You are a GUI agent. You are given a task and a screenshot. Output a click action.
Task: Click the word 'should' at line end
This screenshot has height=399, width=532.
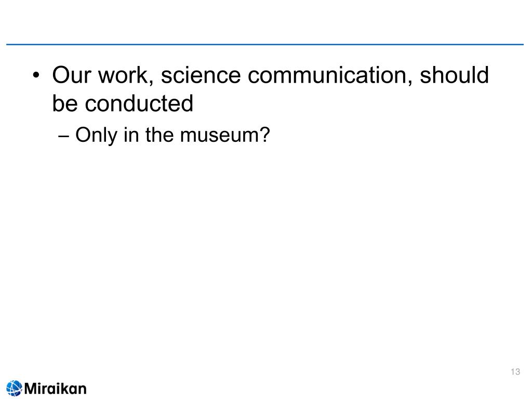454,75
